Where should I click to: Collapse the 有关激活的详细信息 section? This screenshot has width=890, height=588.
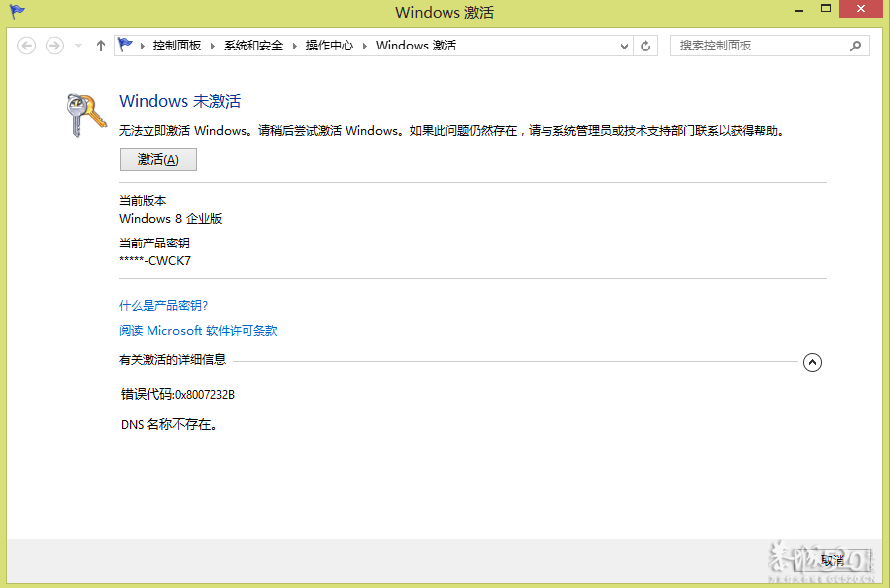coord(812,362)
